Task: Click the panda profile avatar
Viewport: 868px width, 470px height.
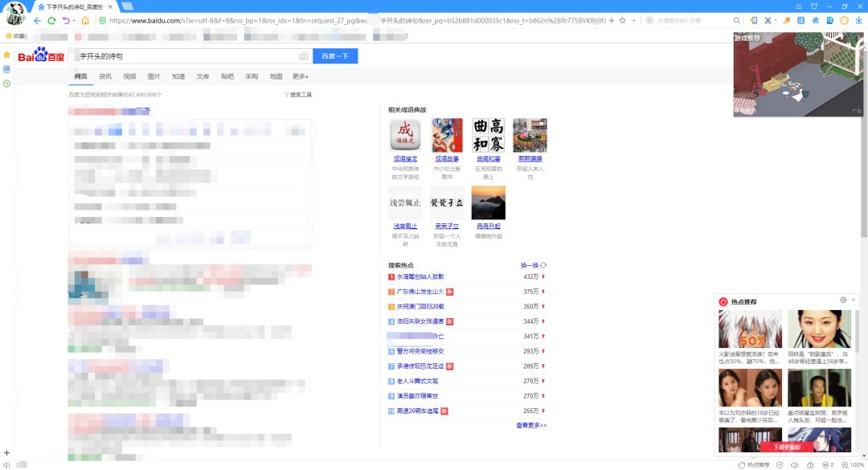Action: coord(15,14)
